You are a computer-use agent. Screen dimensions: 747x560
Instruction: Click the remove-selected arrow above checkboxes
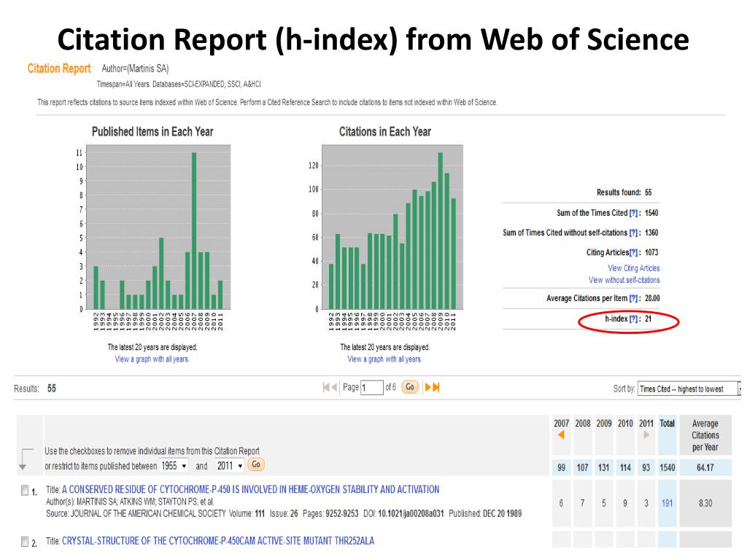[24, 459]
